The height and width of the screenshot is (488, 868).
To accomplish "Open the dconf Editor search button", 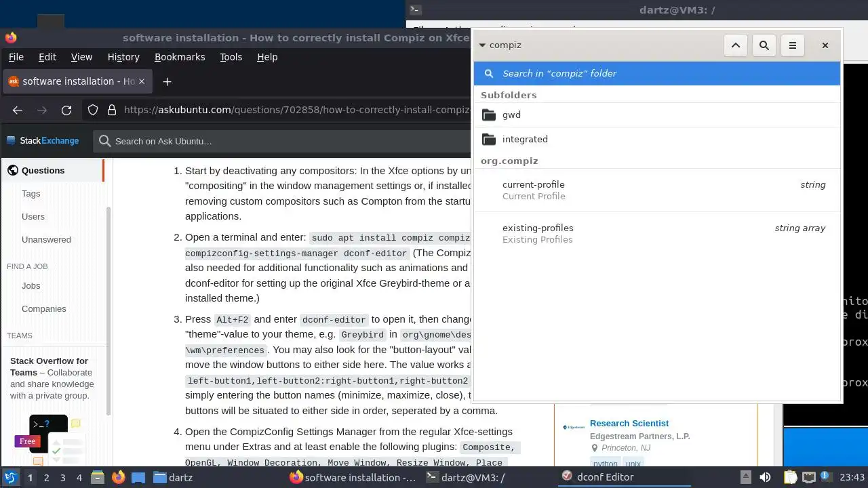I will pos(764,45).
